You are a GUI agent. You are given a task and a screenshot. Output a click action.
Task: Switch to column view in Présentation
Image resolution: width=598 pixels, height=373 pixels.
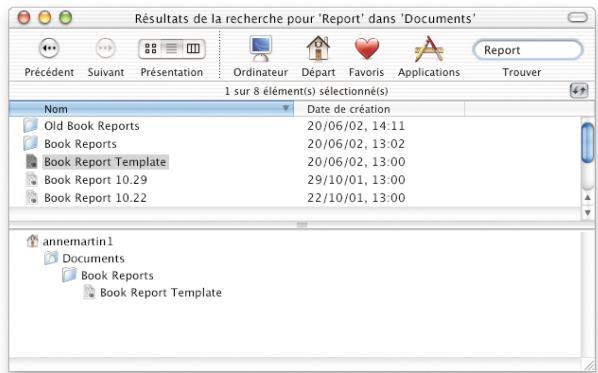tap(193, 48)
